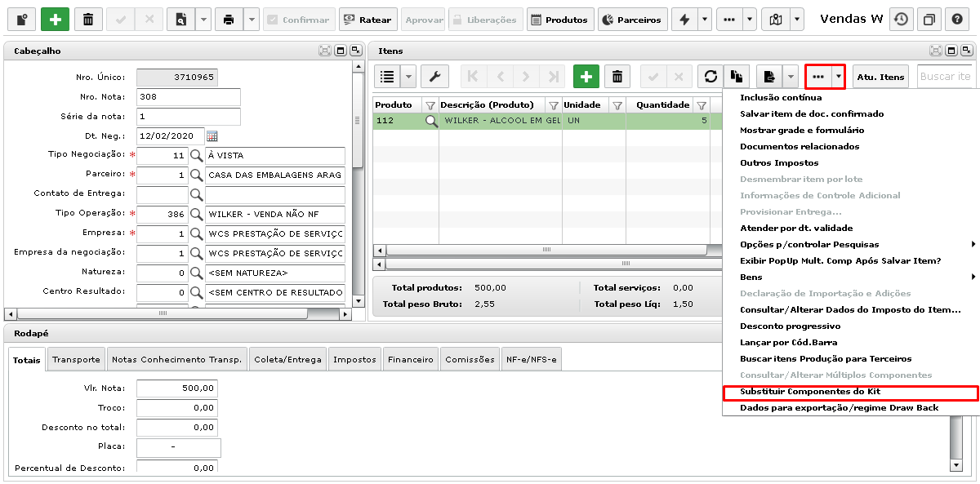
Task: Open dropdown next to Itens list view icon
Action: [409, 77]
